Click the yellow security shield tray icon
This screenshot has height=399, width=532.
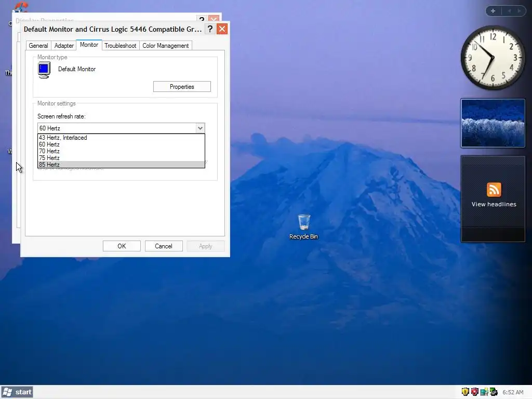[465, 392]
